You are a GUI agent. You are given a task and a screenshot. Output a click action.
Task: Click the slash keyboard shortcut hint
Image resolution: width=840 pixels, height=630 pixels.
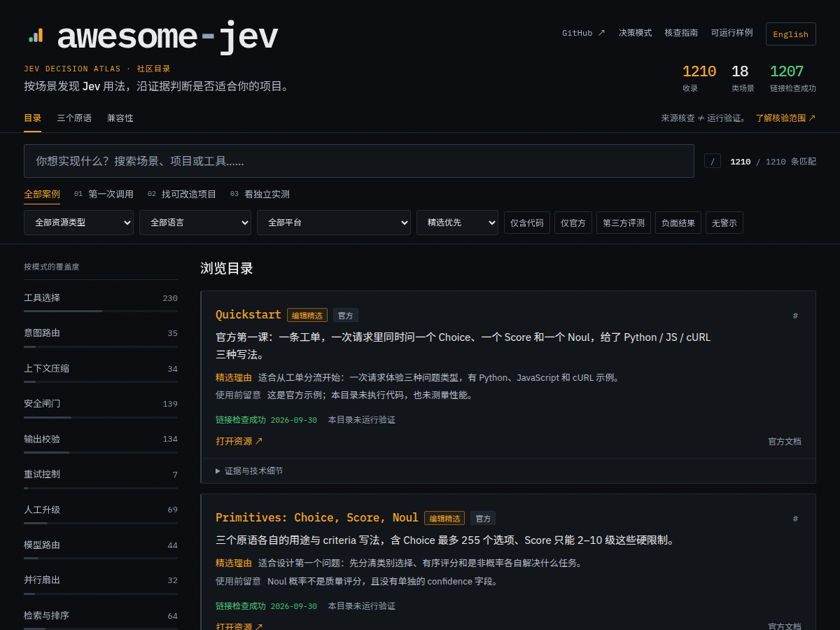pos(713,161)
